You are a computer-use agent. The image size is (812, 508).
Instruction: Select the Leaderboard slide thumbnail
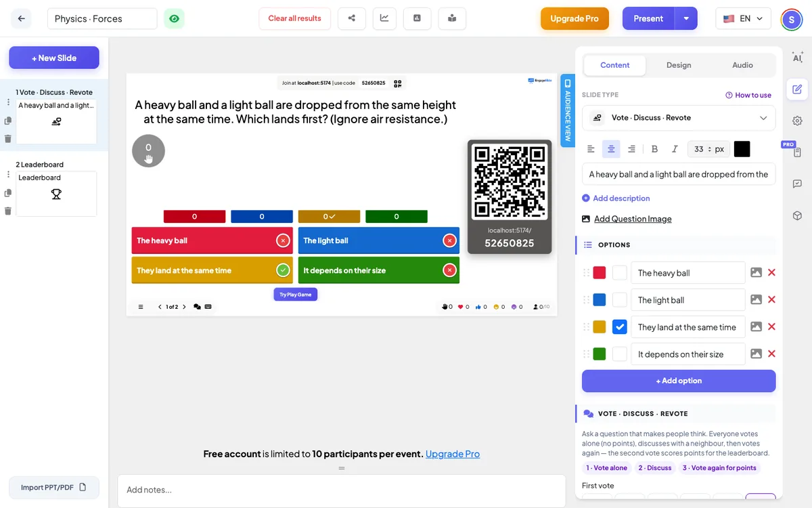(56, 194)
